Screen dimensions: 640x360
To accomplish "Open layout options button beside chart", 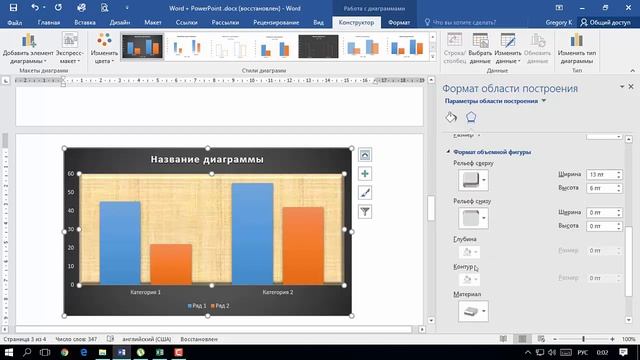I will click(x=365, y=155).
